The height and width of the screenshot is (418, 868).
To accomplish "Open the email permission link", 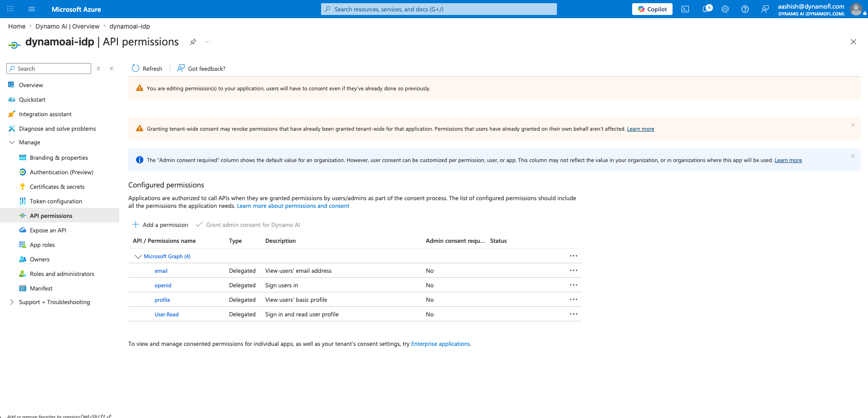I will tap(161, 271).
